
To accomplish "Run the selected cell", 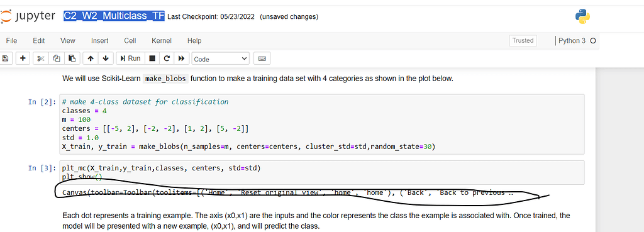I will tap(130, 58).
